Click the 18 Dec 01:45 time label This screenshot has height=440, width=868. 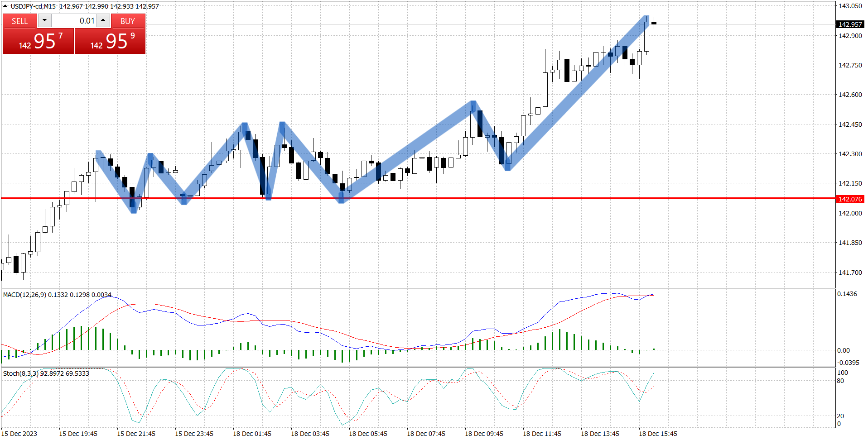pyautogui.click(x=252, y=434)
